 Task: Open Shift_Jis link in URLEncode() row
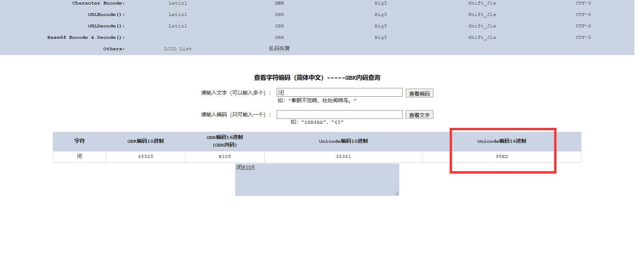(482, 15)
